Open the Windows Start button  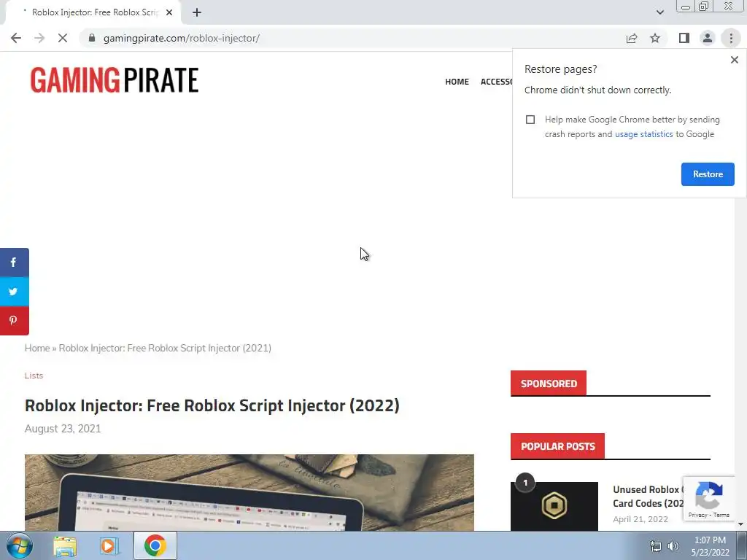coord(20,545)
